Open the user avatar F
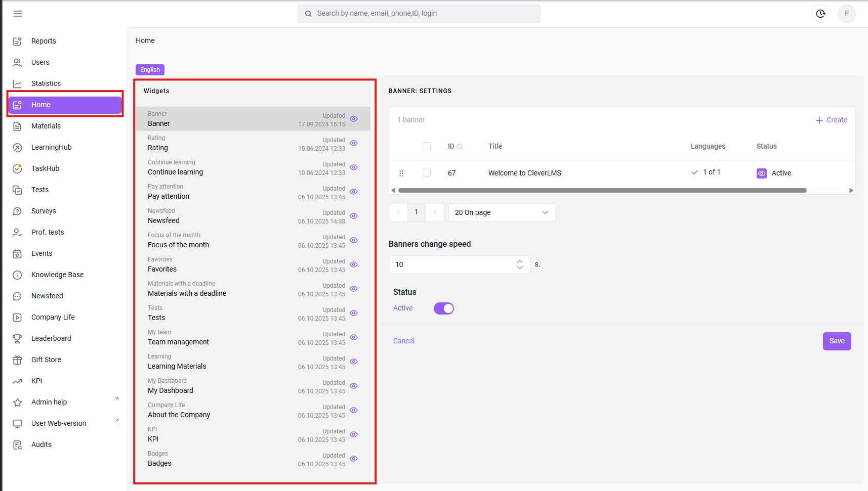 (847, 14)
